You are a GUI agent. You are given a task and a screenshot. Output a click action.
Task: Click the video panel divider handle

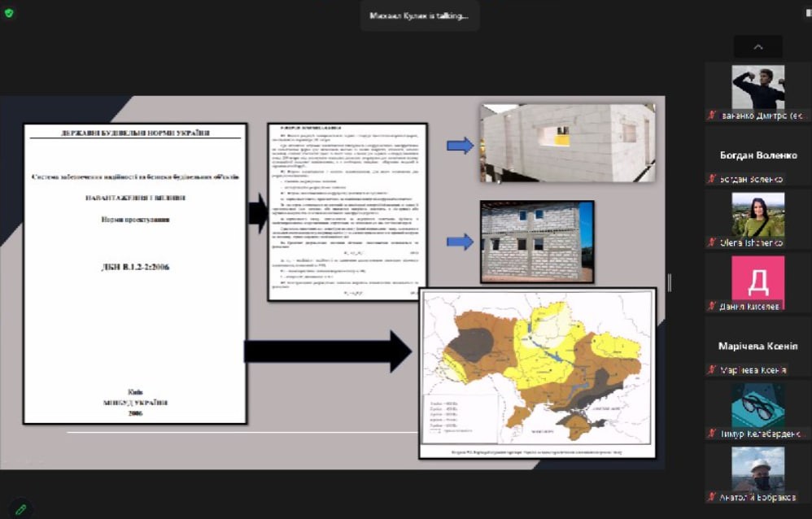pyautogui.click(x=670, y=282)
